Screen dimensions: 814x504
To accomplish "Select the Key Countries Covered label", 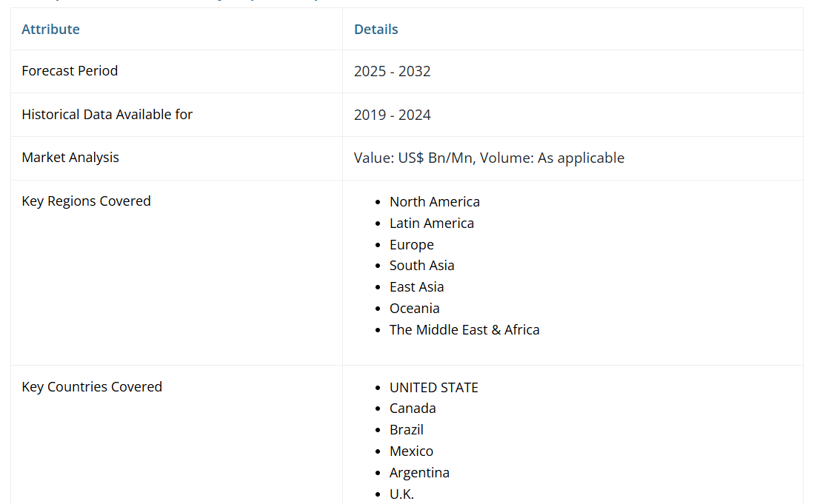I will click(x=92, y=387).
